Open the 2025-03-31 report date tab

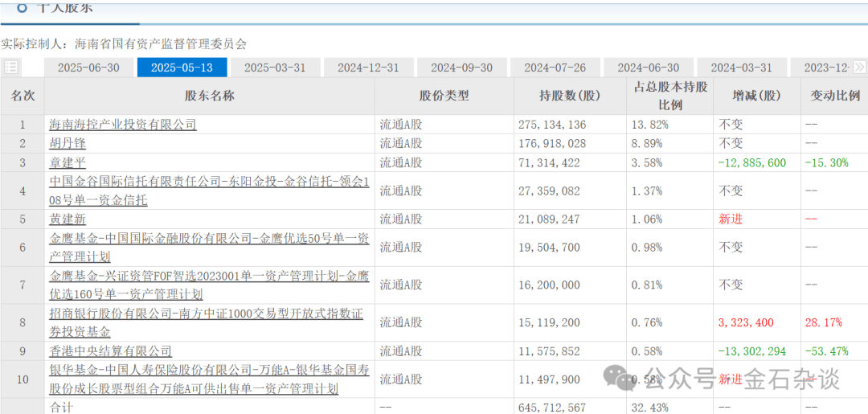(x=275, y=68)
